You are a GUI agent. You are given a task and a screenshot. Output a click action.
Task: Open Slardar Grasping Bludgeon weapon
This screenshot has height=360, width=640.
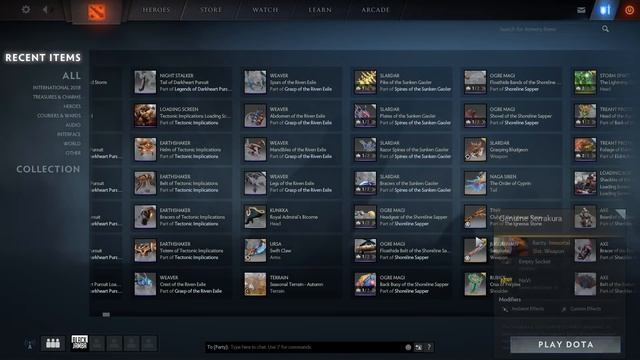click(x=512, y=149)
